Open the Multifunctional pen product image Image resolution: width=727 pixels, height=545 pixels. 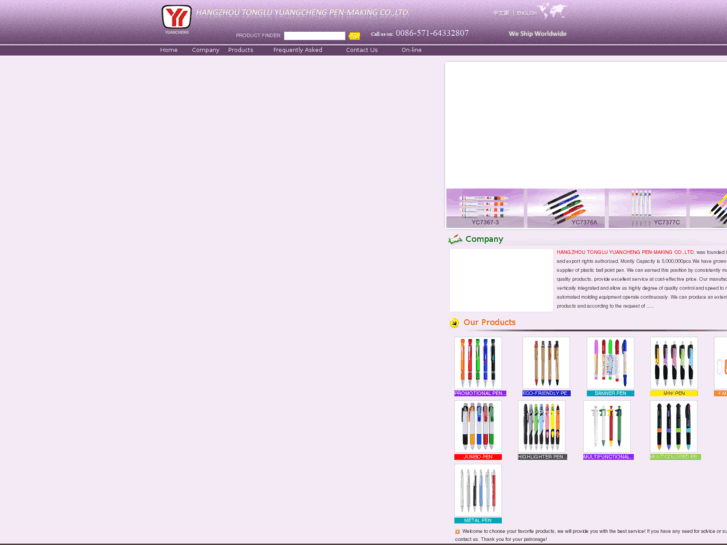(607, 427)
